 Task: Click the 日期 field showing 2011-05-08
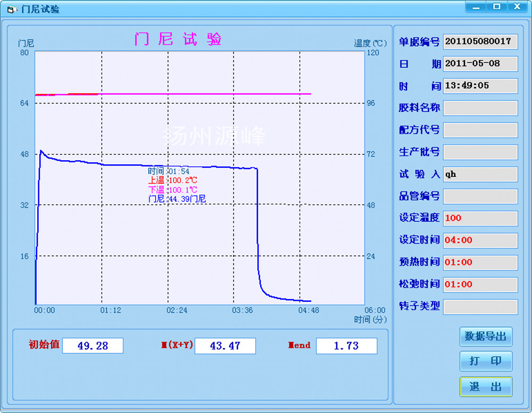click(480, 64)
